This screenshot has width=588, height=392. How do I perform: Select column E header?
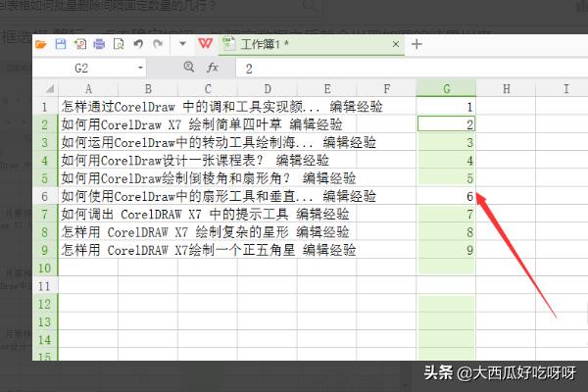click(327, 88)
